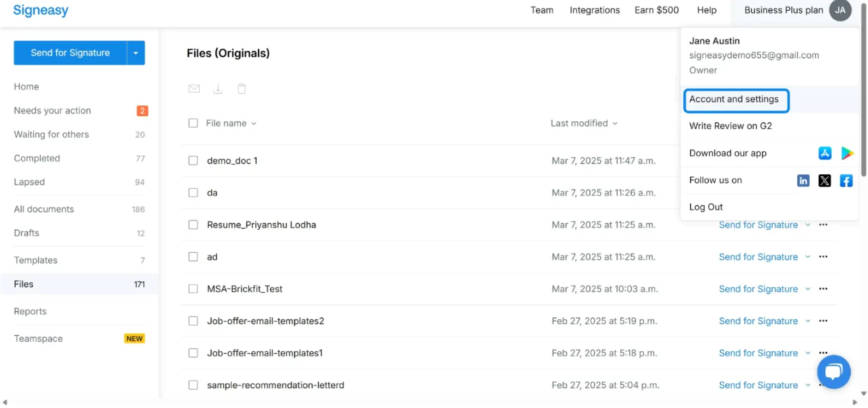The height and width of the screenshot is (408, 868).
Task: Open the JA profile avatar
Action: (x=840, y=10)
